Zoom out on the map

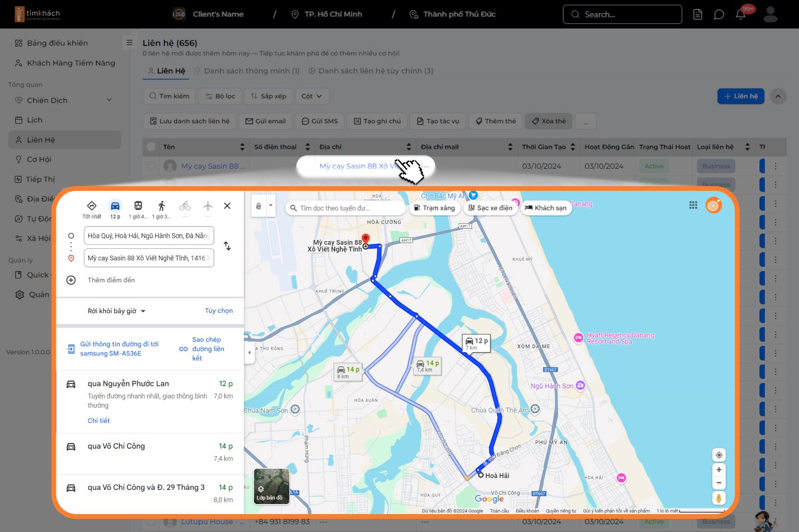click(719, 482)
